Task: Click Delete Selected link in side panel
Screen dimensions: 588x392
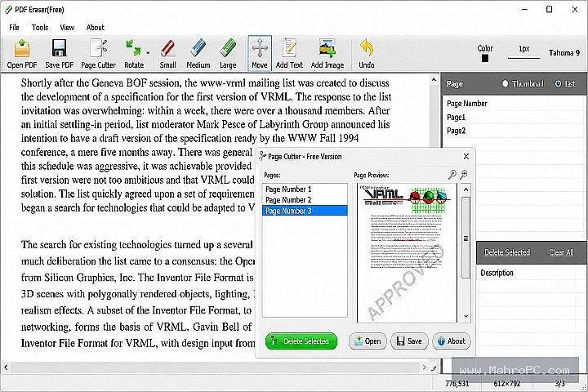Action: pos(507,252)
